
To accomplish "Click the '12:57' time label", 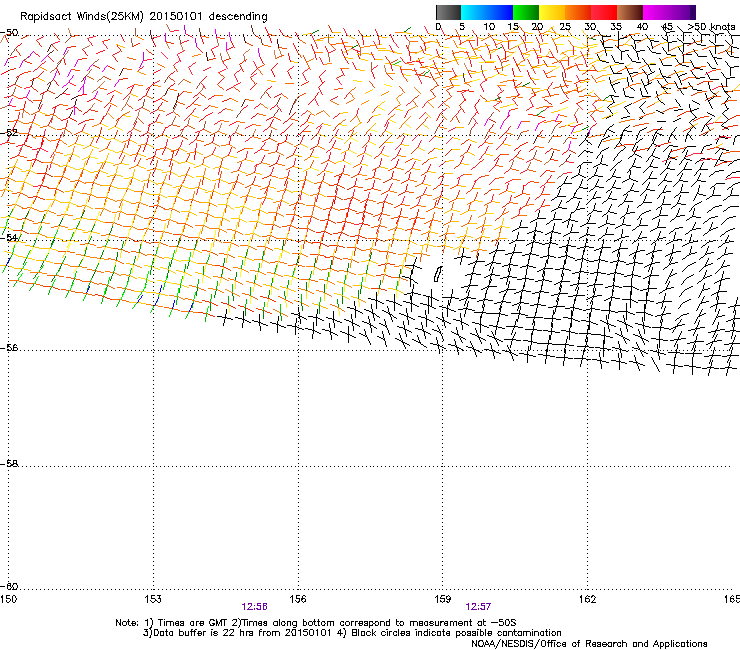I will coord(478,607).
